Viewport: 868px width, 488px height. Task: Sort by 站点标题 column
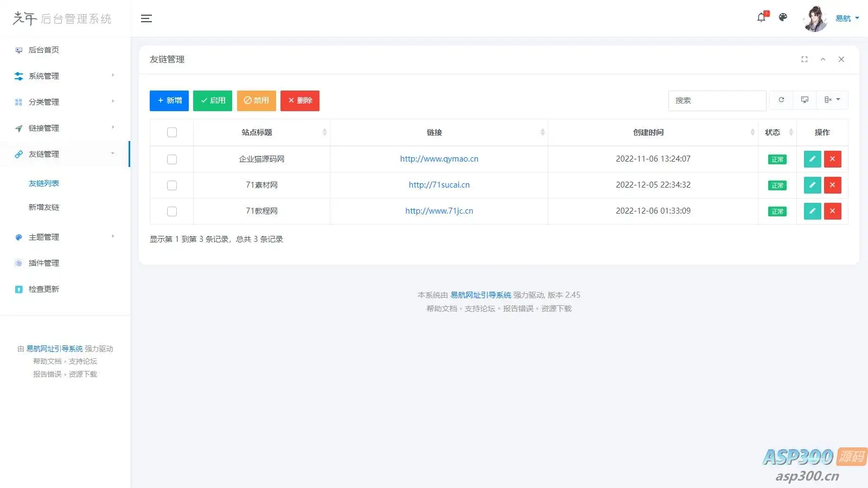coord(261,132)
